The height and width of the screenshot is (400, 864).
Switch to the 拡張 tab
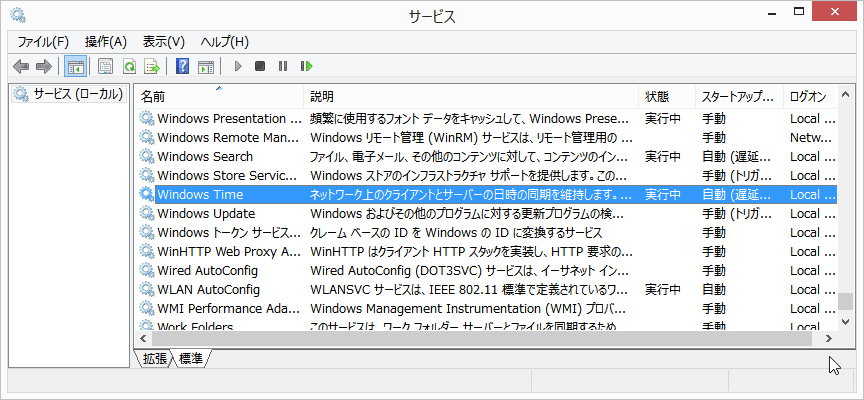[x=154, y=359]
